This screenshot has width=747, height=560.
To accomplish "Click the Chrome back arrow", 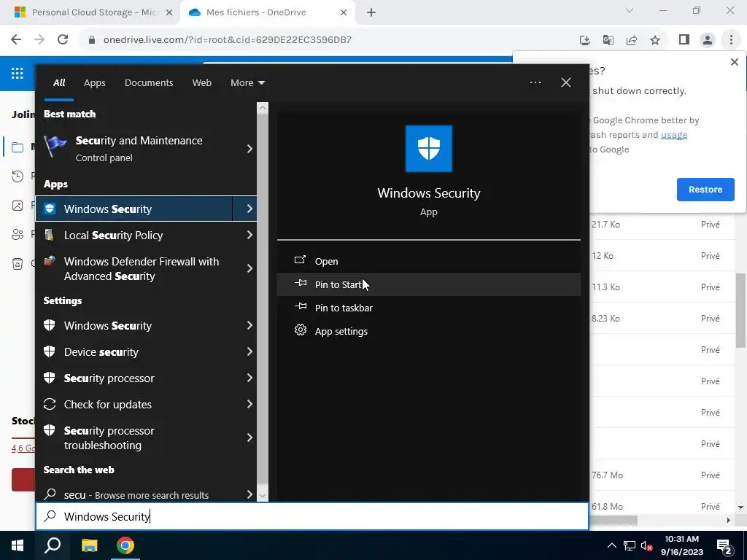I will pos(16,39).
